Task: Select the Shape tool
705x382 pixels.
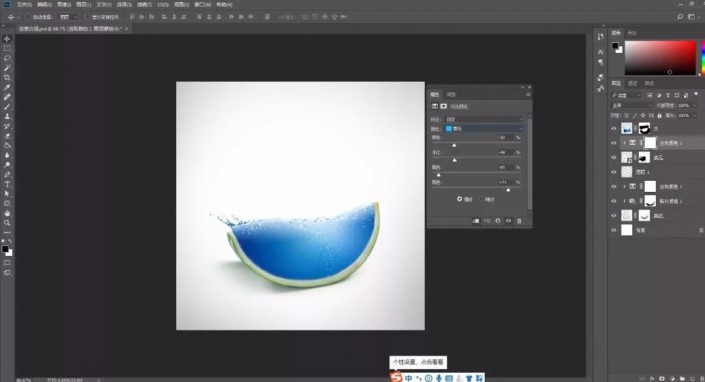Action: [x=7, y=204]
